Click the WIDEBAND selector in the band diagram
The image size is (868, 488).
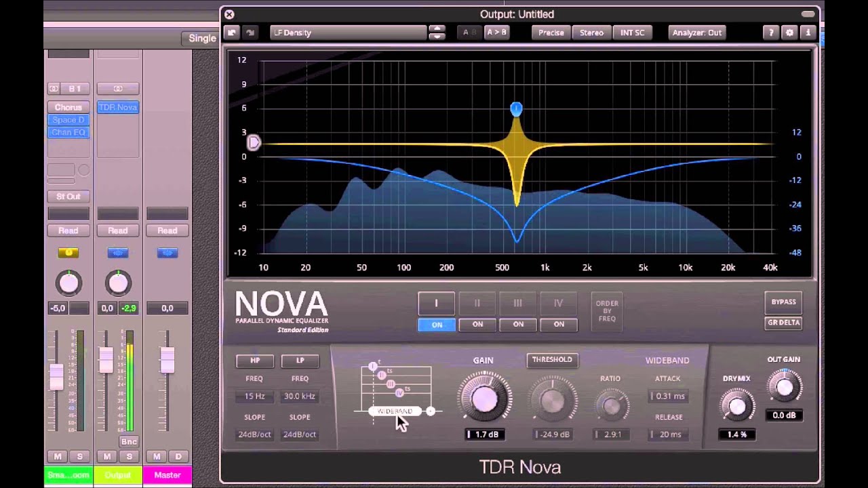click(395, 411)
